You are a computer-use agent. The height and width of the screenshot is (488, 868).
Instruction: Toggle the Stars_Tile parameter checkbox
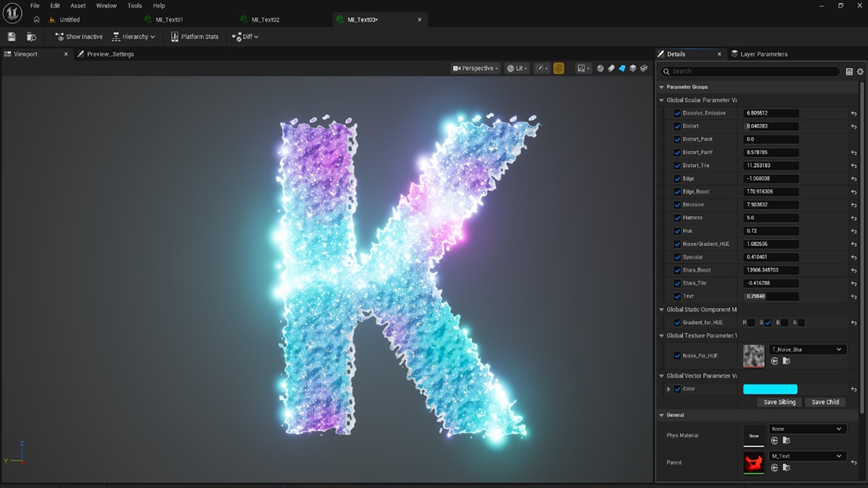677,283
